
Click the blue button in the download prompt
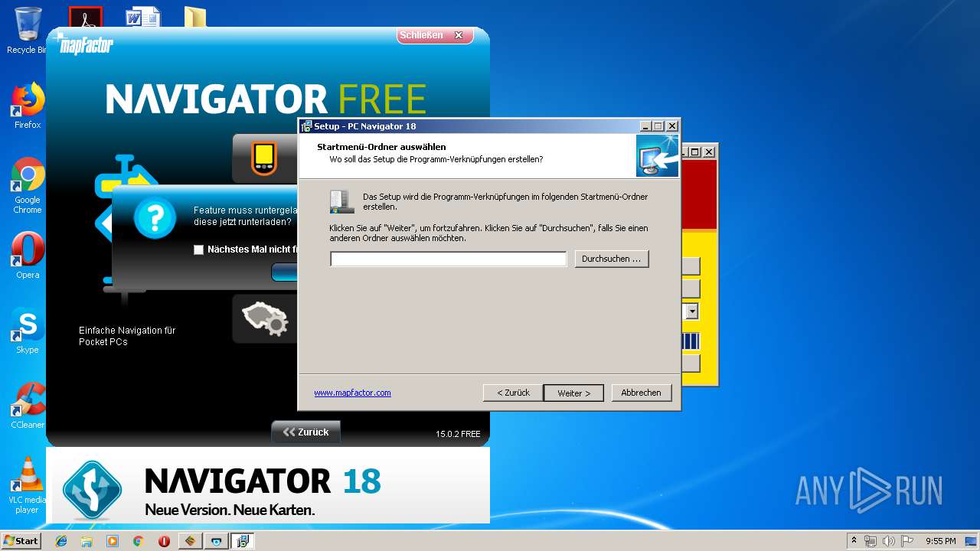pos(285,272)
